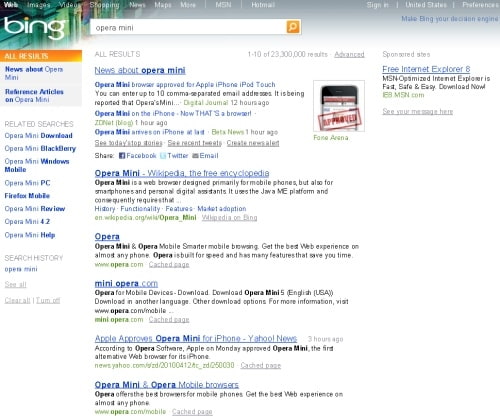Screen dimensions: 500x416
Task: Click Create news alert
Action: (x=253, y=143)
